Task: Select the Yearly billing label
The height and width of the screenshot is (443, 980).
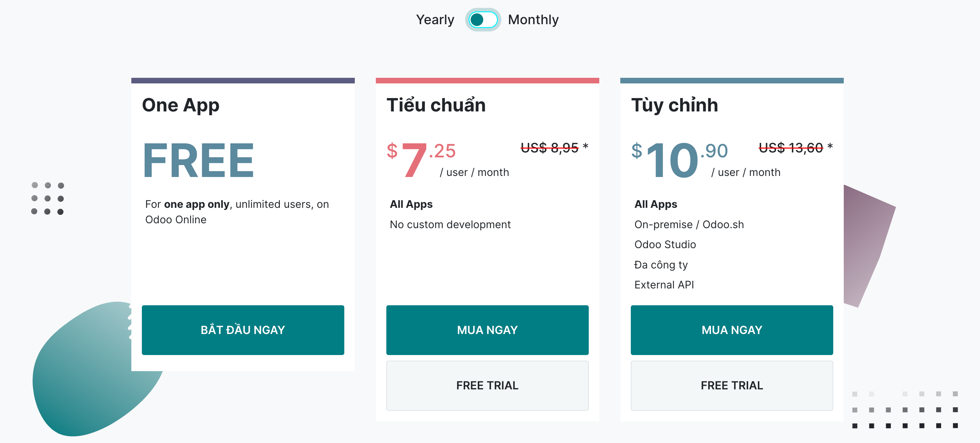Action: coord(435,20)
